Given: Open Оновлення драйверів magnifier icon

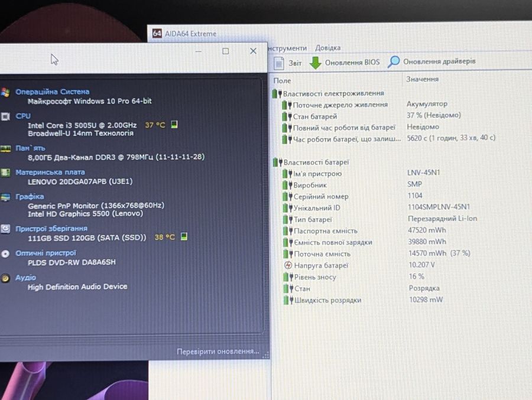Looking at the screenshot, I should [394, 62].
